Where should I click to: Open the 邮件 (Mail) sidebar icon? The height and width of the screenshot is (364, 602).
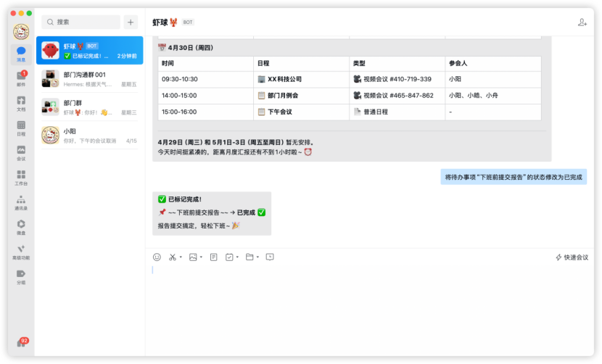click(21, 79)
